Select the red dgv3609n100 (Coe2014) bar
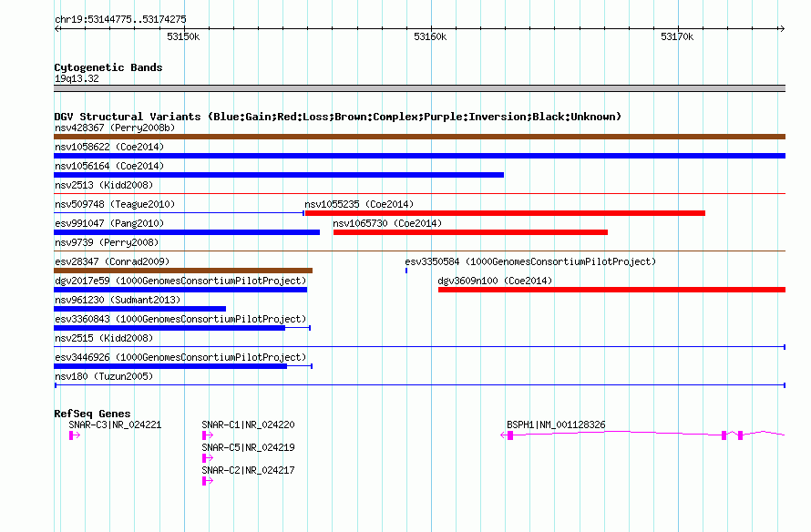 point(611,290)
